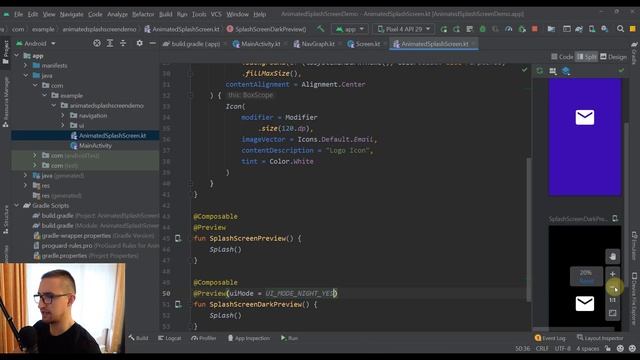The image size is (640, 360).
Task: Expand the navigation package
Action: [x=63, y=116]
